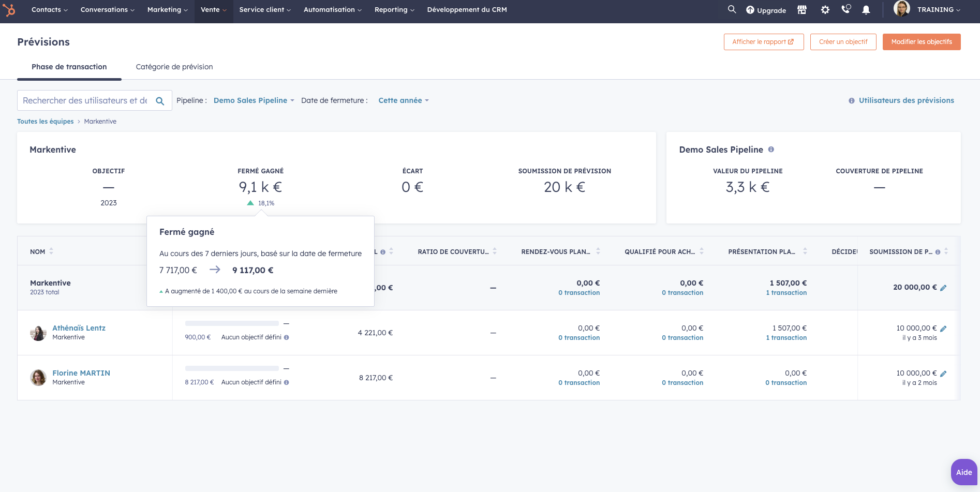Open Cette année closing date dropdown
This screenshot has width=980, height=492.
point(404,100)
